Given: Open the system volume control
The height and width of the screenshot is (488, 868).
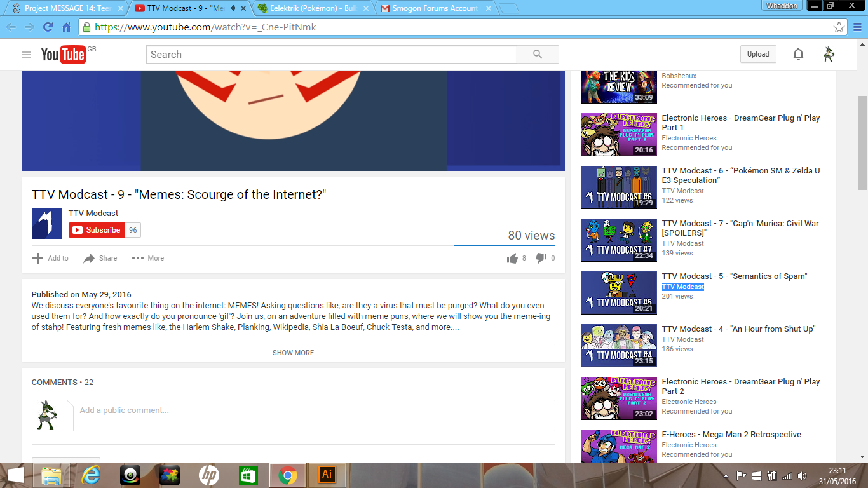Looking at the screenshot, I should (x=802, y=476).
